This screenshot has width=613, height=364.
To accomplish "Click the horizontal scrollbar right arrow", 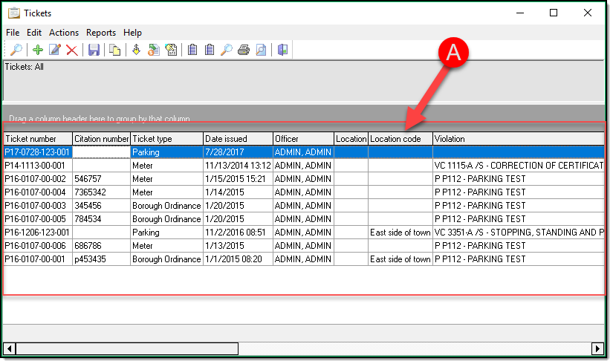I will (597, 348).
